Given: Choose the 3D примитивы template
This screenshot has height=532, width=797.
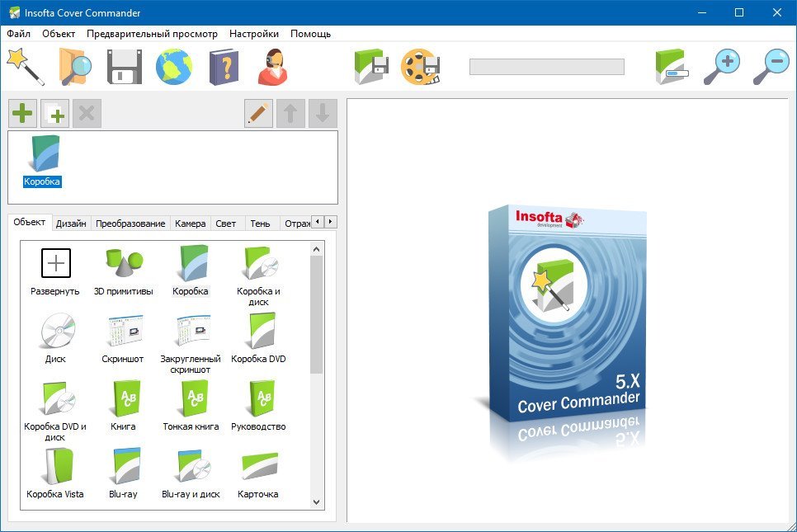Looking at the screenshot, I should 124,271.
